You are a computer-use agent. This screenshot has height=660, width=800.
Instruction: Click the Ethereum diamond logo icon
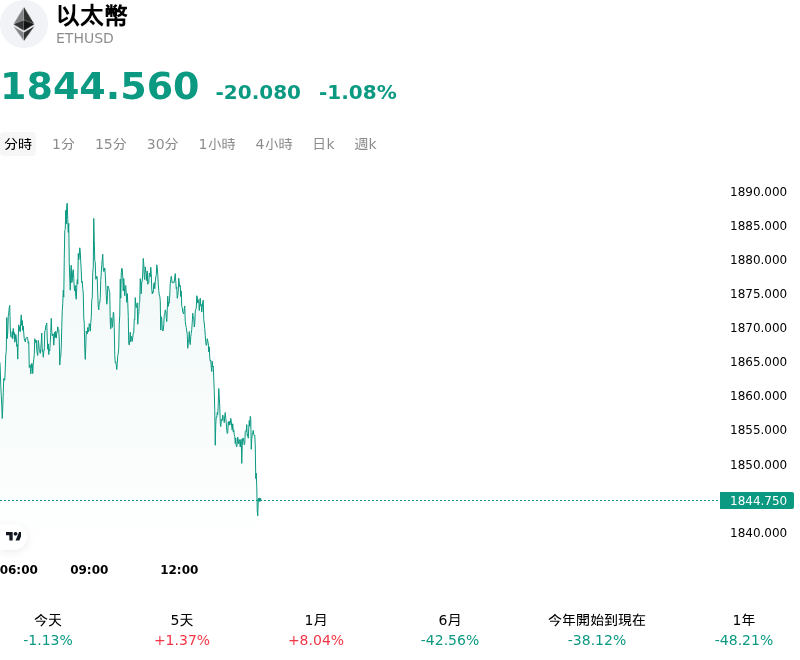(23, 24)
